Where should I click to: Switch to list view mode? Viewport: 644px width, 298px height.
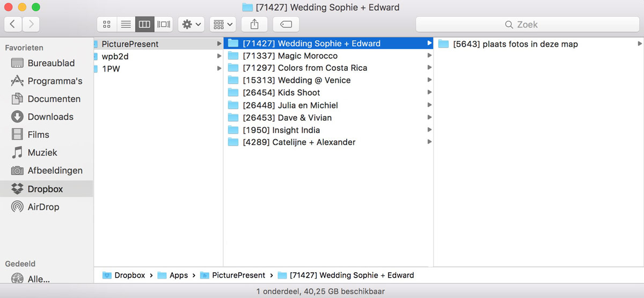126,24
